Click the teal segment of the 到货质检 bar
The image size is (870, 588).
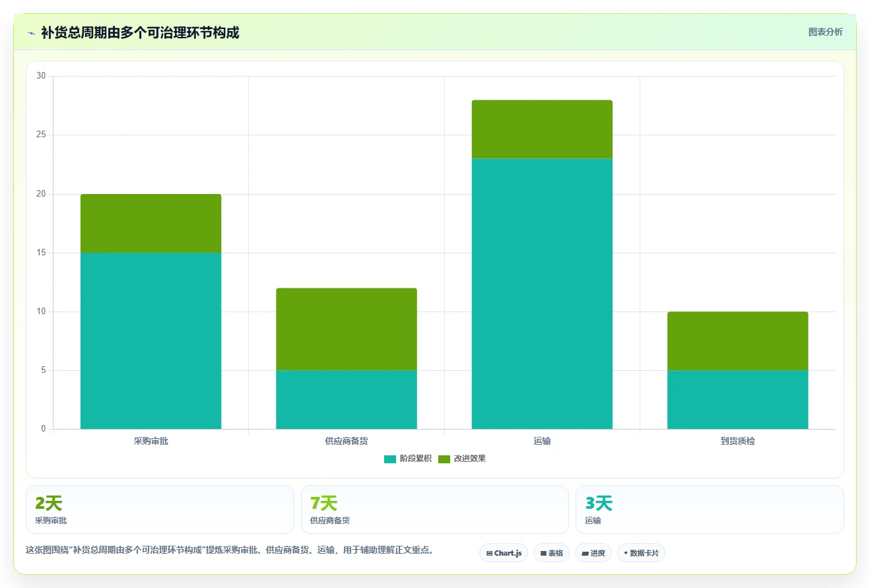point(737,399)
